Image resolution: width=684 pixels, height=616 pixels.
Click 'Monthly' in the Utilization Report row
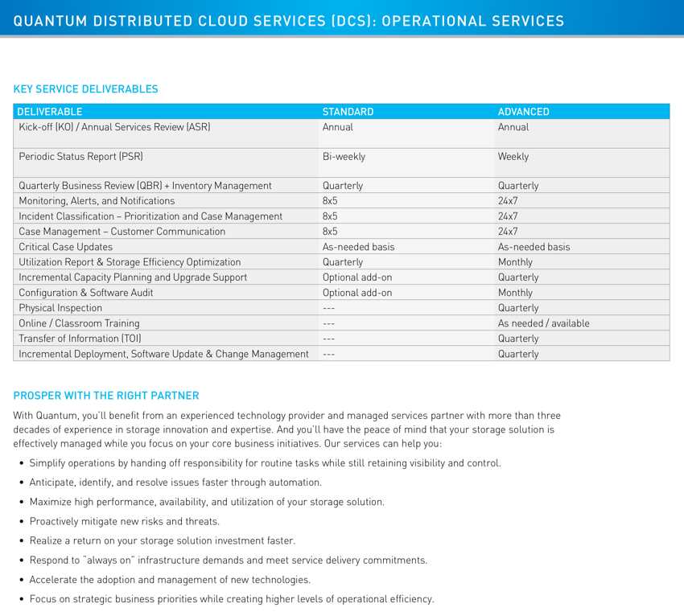515,262
